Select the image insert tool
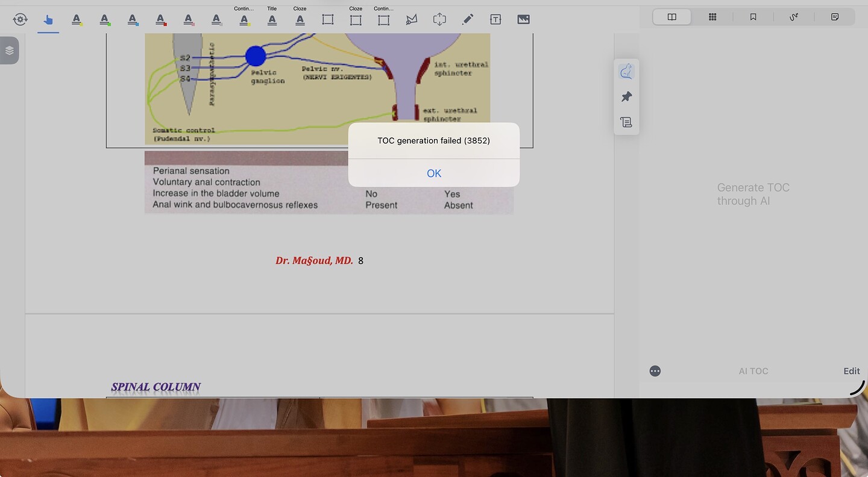This screenshot has width=868, height=477. (523, 20)
